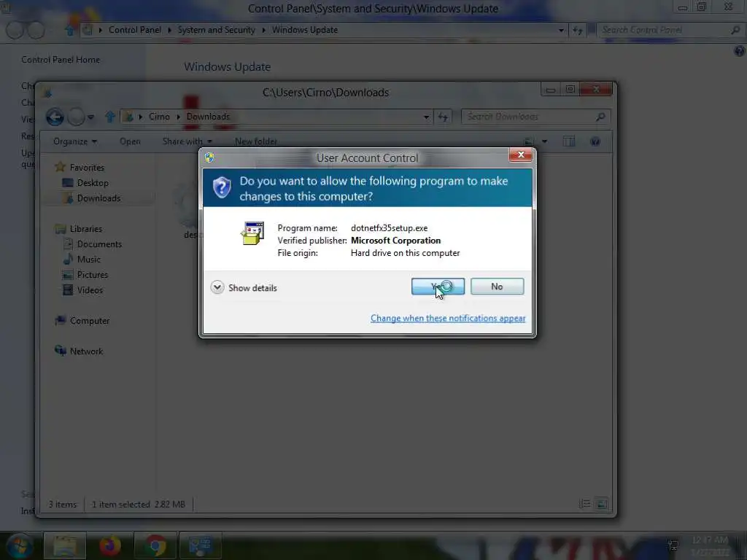Open the view options dropdown arrow

tap(544, 141)
